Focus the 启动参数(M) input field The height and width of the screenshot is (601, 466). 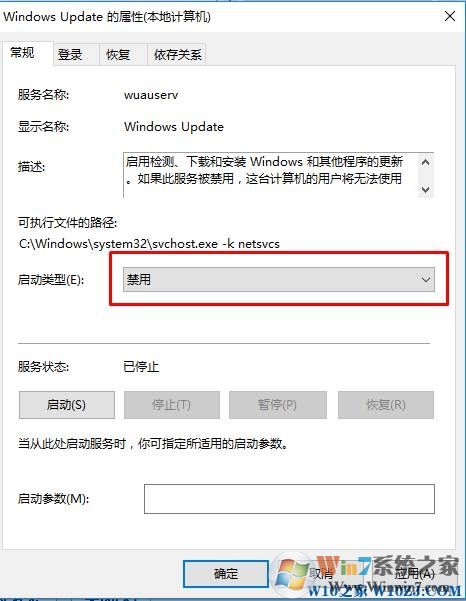[289, 499]
